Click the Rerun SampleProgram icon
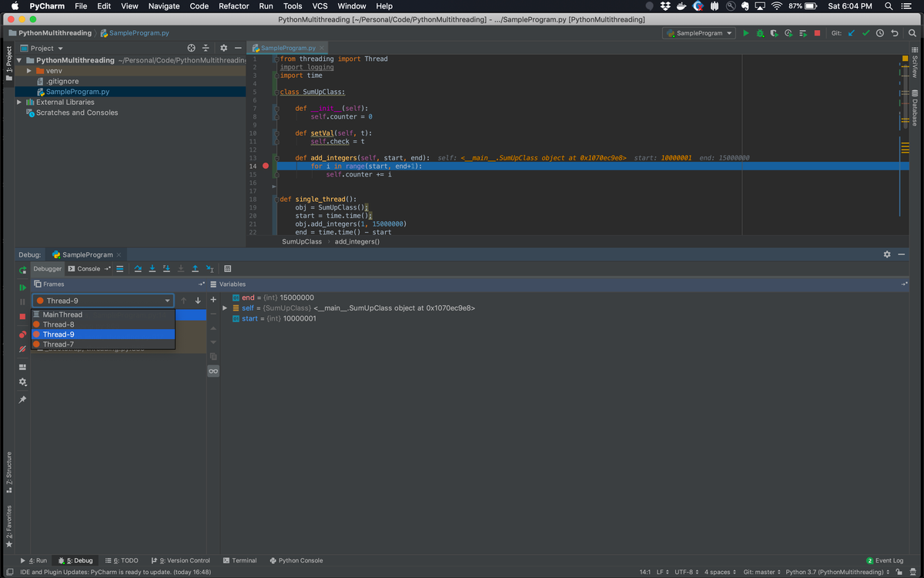The width and height of the screenshot is (924, 578). [22, 270]
